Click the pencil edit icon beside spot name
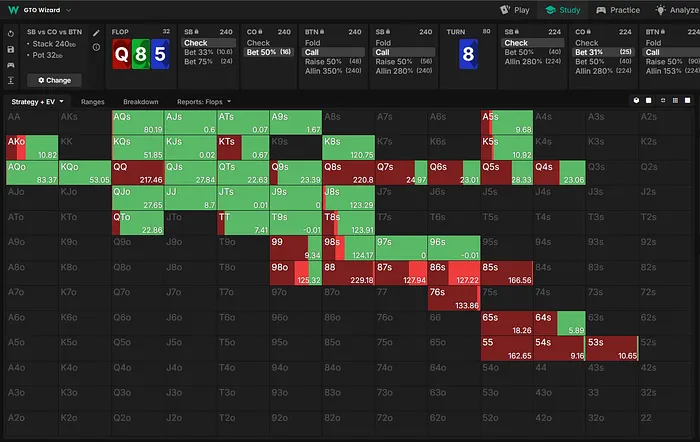 [x=97, y=33]
